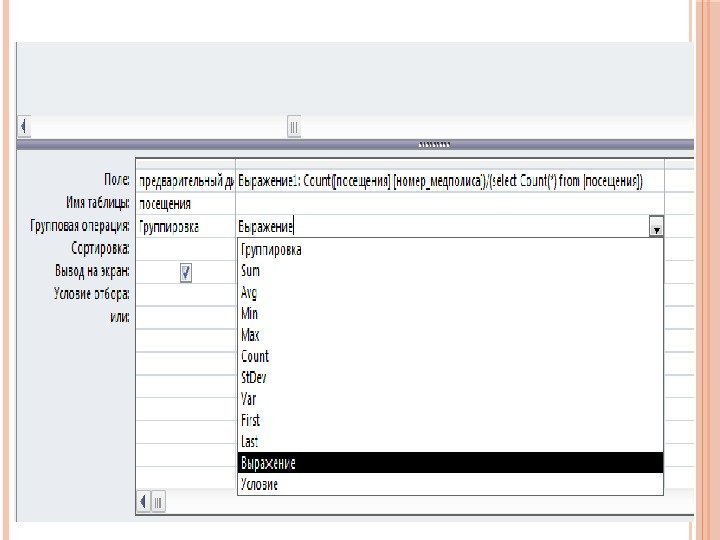
Task: Click the Выражение1 field expression cell
Action: [x=450, y=181]
